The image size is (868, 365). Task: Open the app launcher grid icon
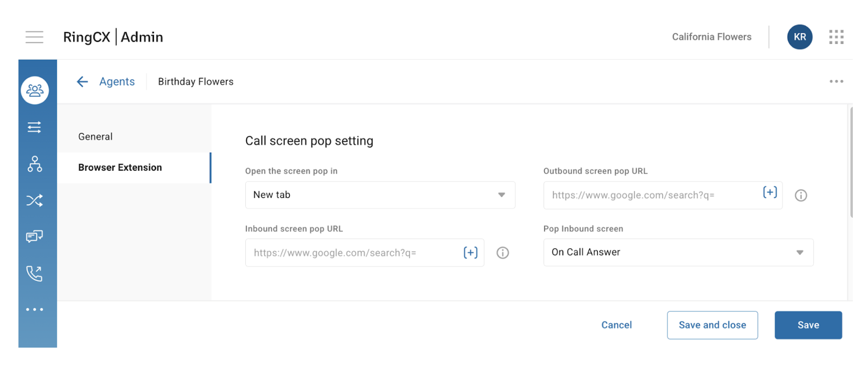(836, 37)
